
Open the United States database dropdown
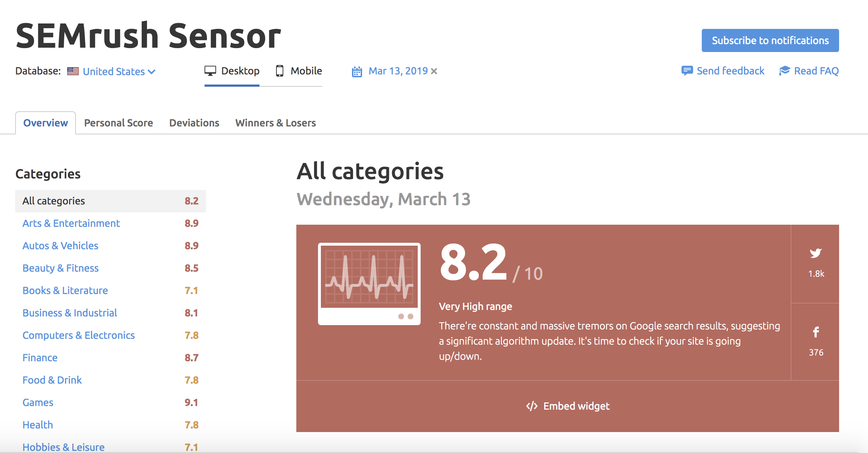pyautogui.click(x=119, y=72)
